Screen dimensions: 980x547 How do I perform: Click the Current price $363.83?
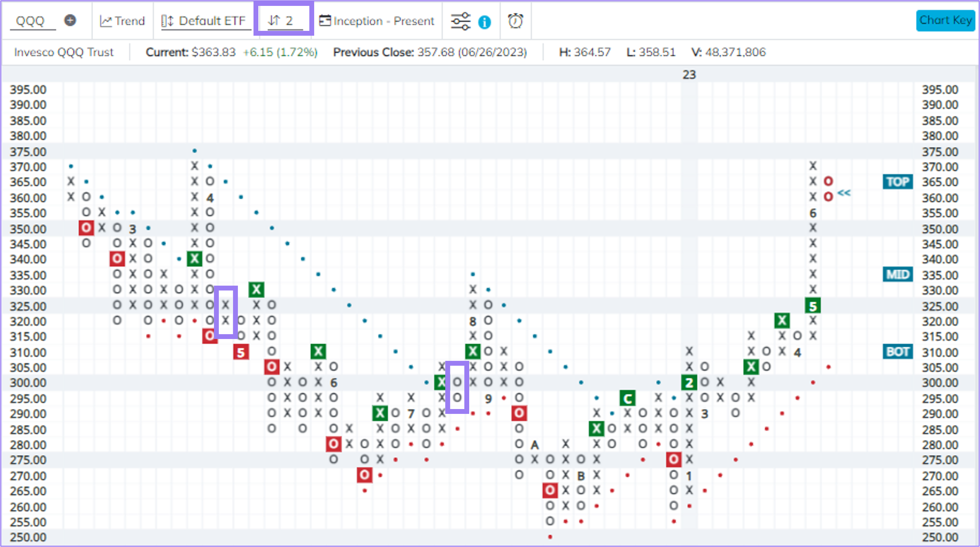click(x=191, y=52)
